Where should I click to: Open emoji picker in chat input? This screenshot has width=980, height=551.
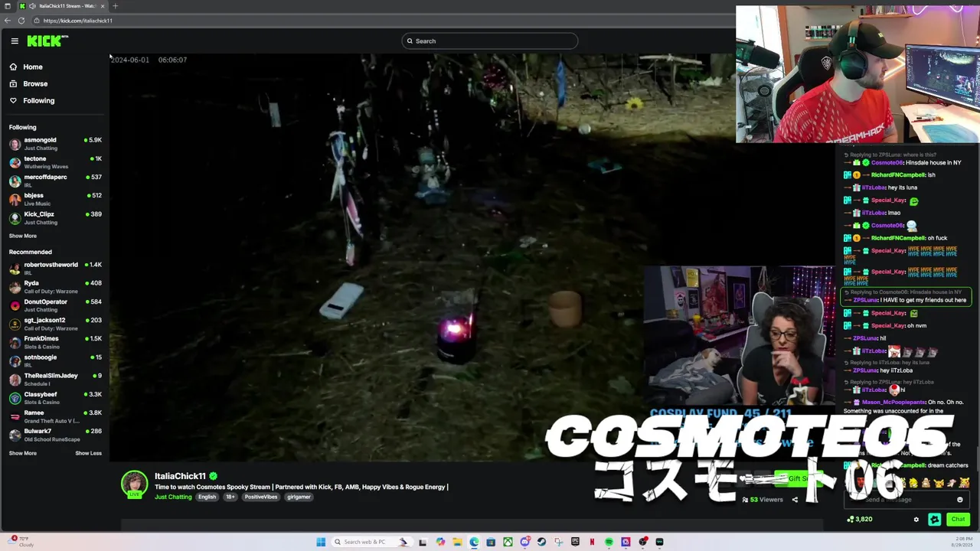coord(959,500)
